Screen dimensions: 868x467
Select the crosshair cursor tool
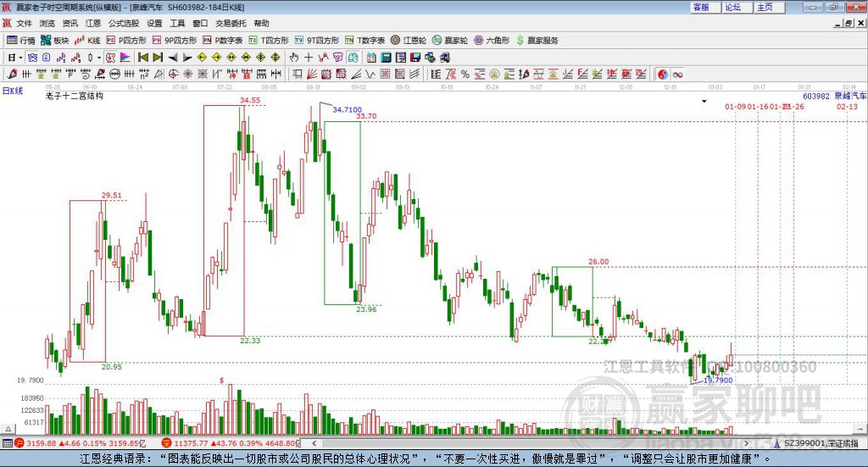point(309,58)
